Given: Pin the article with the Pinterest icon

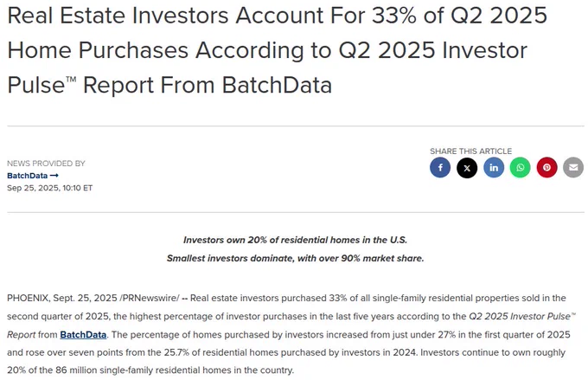Looking at the screenshot, I should (x=546, y=167).
